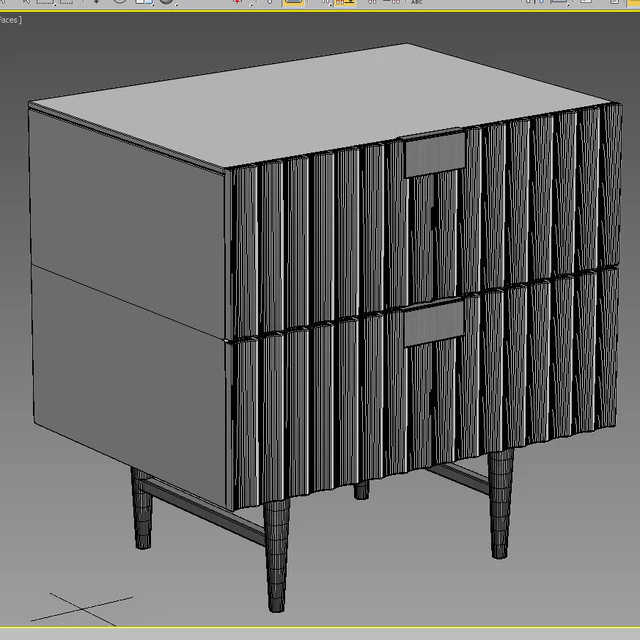This screenshot has height=640, width=640.
Task: Select the left stretcher bar between legs
Action: click(x=203, y=511)
